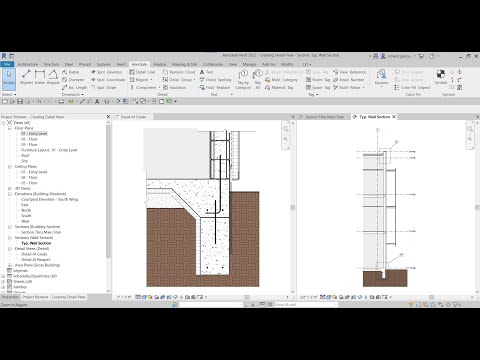Activate the Detail At Grade view tab

(x=133, y=117)
